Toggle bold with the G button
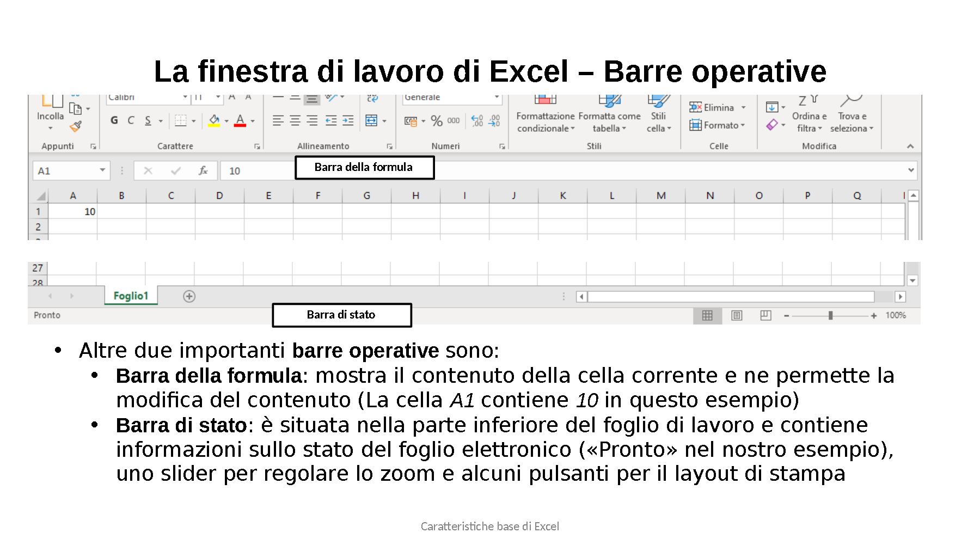This screenshot has width=980, height=551. tap(114, 120)
